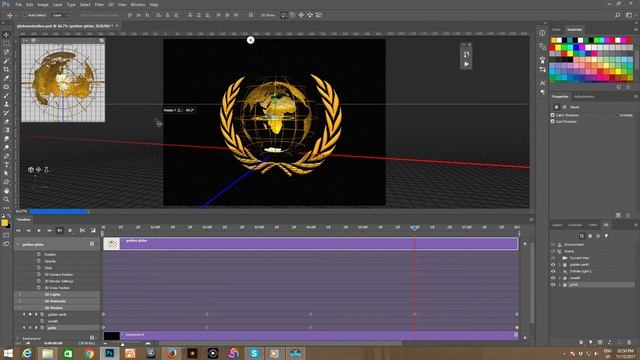Collapse the 3D Meshes timeline group
The width and height of the screenshot is (640, 360).
(x=20, y=308)
